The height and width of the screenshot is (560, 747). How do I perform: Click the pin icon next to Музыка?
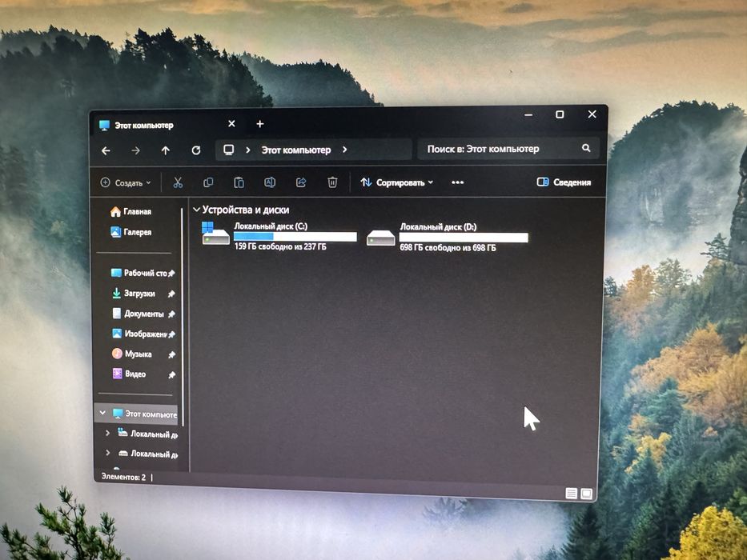click(x=171, y=354)
